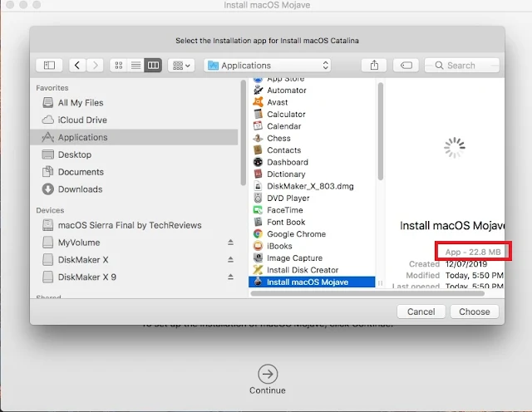The height and width of the screenshot is (412, 532).
Task: Select Applications in Favorites sidebar
Action: click(x=134, y=137)
